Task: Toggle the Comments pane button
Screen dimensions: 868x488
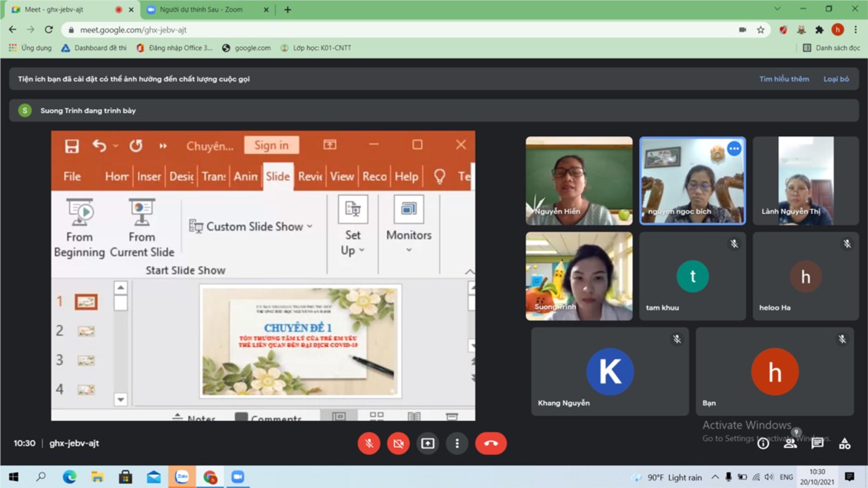Action: pyautogui.click(x=269, y=417)
